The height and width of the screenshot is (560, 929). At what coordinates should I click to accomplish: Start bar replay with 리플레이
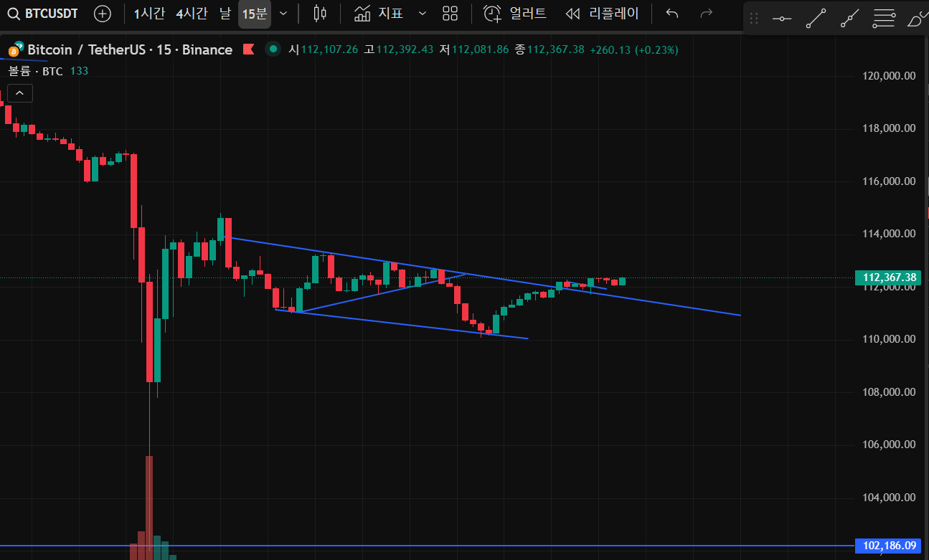click(x=601, y=14)
